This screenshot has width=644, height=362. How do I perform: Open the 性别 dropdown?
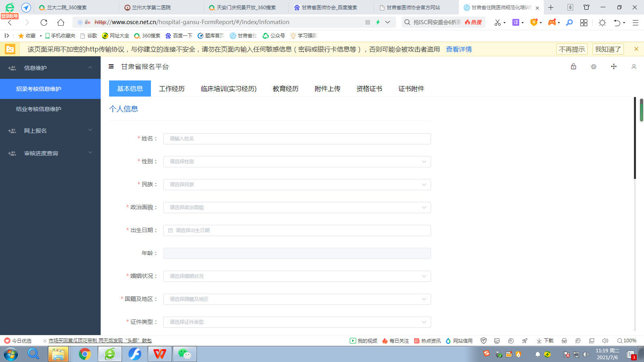pos(297,162)
